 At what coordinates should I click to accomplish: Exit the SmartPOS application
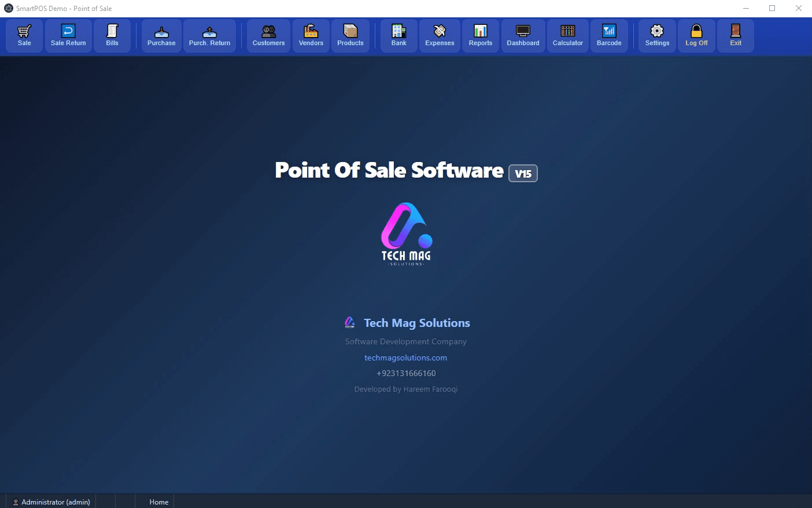pos(735,35)
